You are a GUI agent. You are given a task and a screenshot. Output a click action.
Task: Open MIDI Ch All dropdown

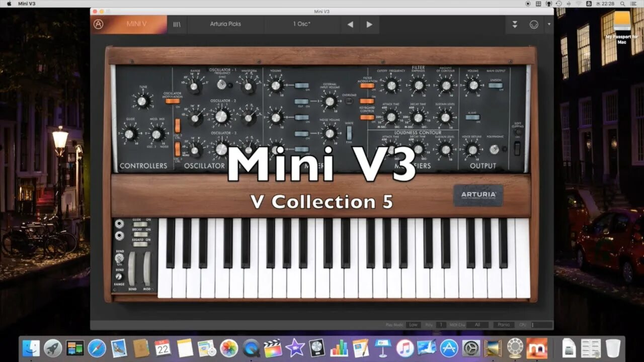click(x=477, y=325)
